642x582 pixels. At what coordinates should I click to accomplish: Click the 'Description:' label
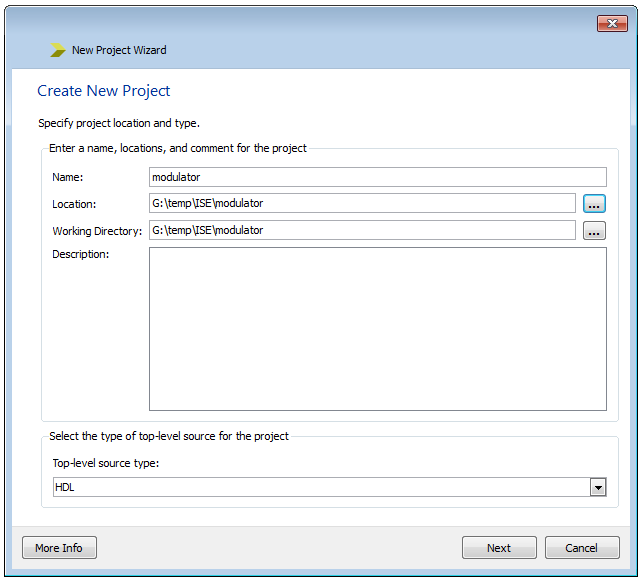pyautogui.click(x=81, y=254)
